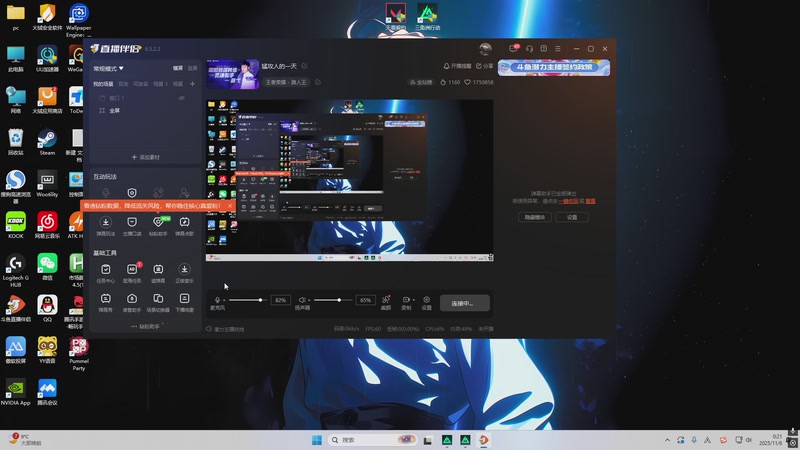This screenshot has width=800, height=450.
Task: Open the 读弹幕 tool icon
Action: click(158, 269)
